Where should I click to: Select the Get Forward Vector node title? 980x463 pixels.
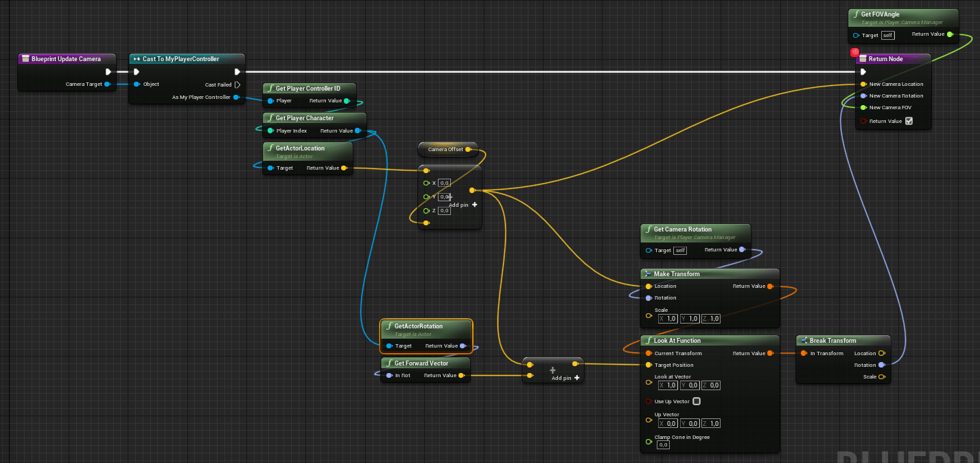tap(421, 363)
